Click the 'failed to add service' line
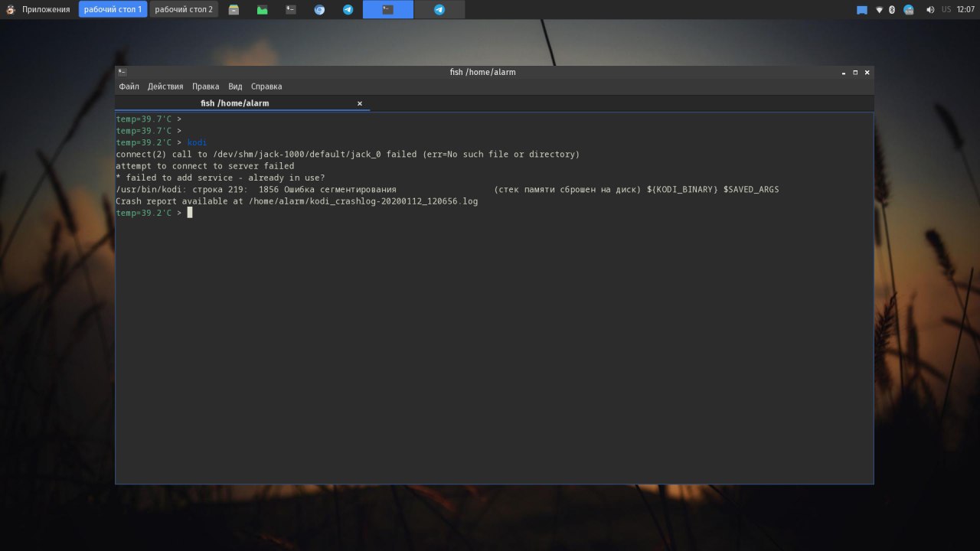Screen dimensions: 980x551 pyautogui.click(x=220, y=178)
